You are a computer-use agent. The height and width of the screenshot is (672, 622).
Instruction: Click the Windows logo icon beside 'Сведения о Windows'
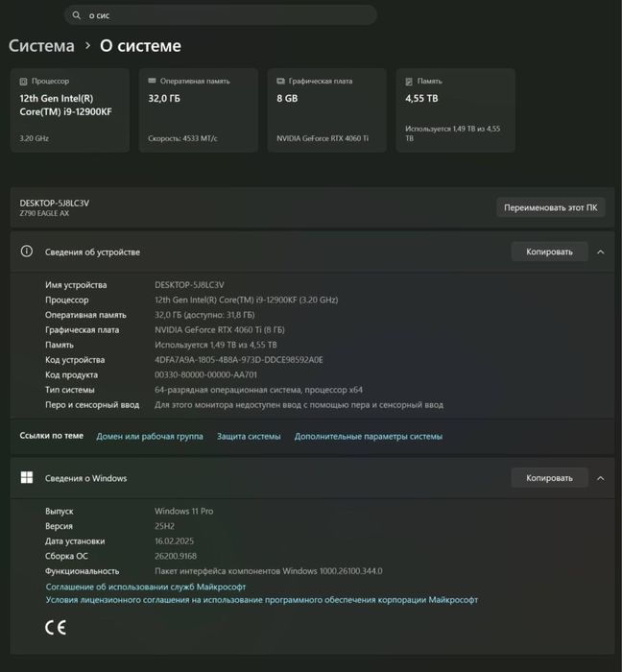pos(27,477)
